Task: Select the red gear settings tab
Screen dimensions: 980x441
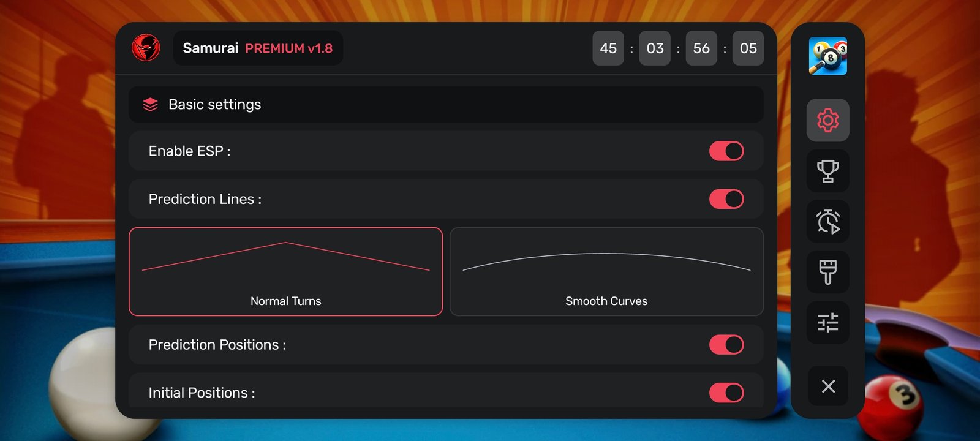Action: 828,120
